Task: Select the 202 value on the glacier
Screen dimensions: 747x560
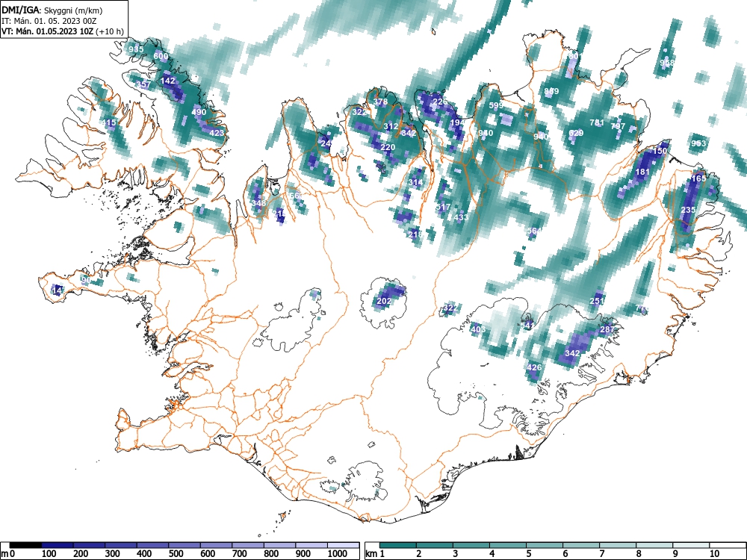Action: coord(384,301)
